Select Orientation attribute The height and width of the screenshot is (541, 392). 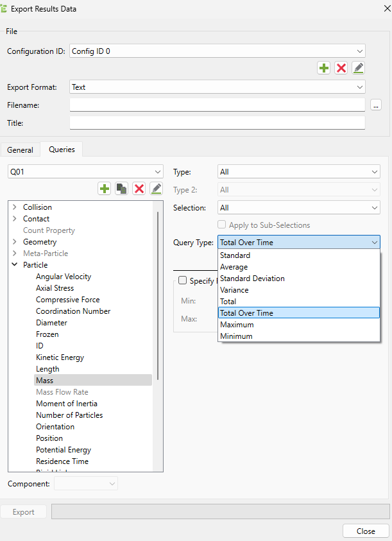pyautogui.click(x=55, y=427)
